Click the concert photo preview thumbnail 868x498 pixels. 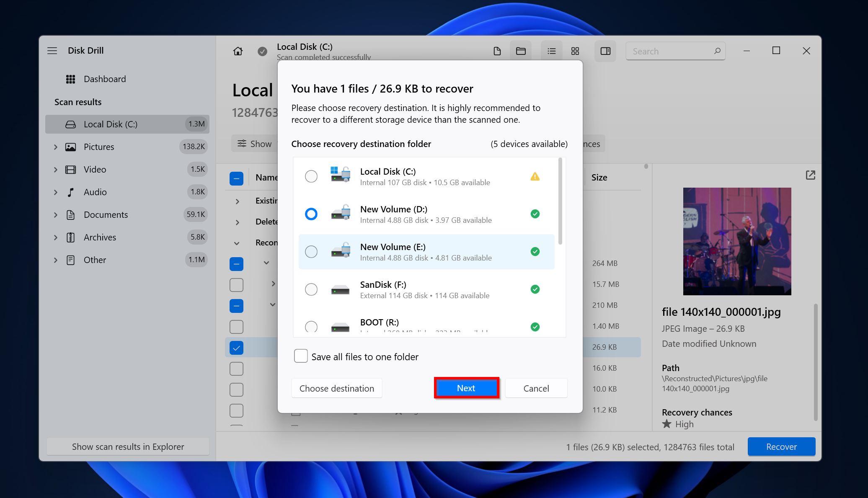coord(737,241)
